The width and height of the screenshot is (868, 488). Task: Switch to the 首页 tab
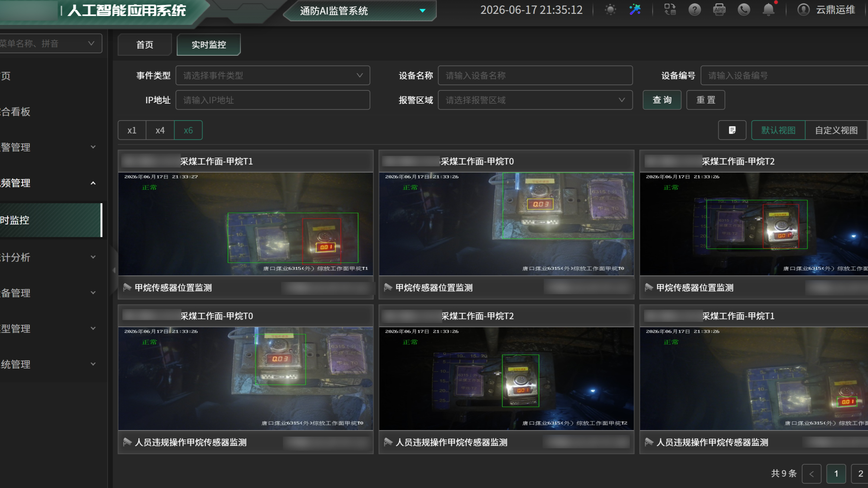tap(145, 45)
